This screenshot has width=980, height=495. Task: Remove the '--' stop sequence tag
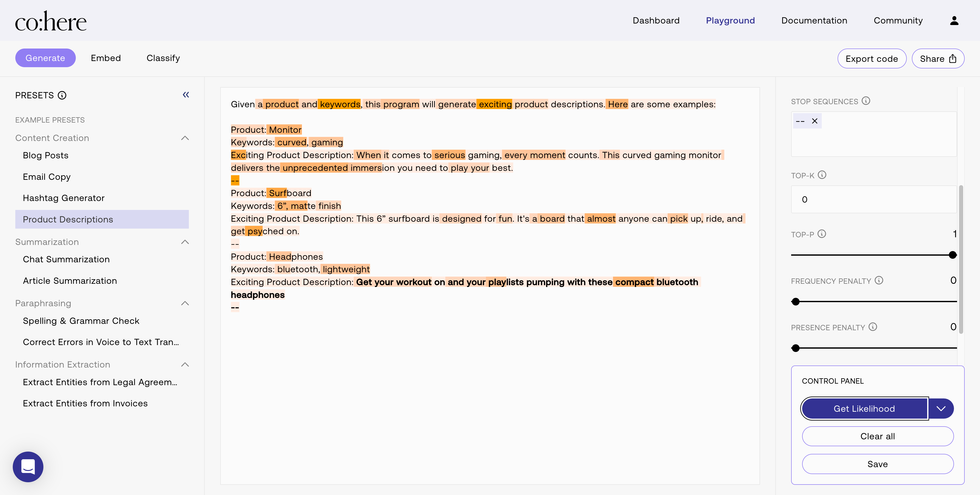coord(815,121)
